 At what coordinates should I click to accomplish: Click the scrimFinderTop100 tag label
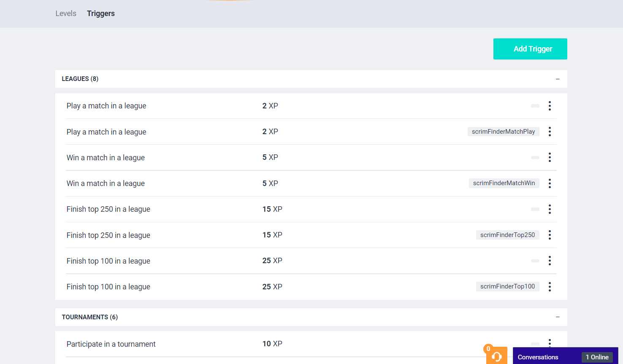point(507,286)
